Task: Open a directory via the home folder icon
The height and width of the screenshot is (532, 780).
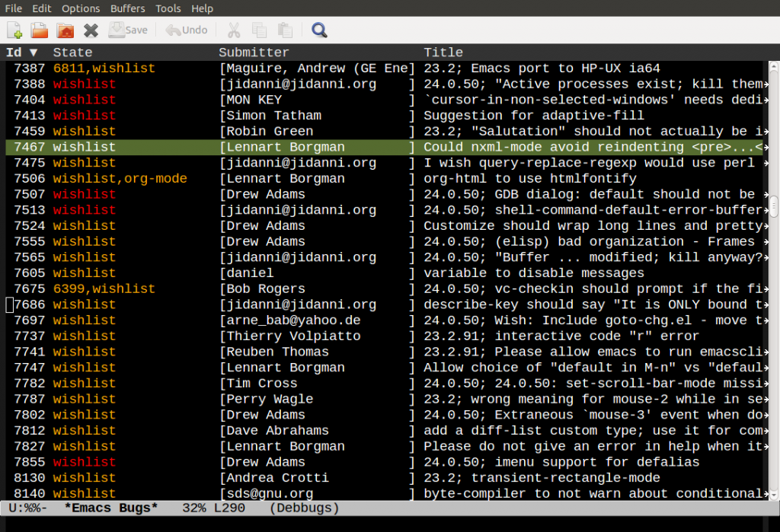Action: (x=64, y=29)
